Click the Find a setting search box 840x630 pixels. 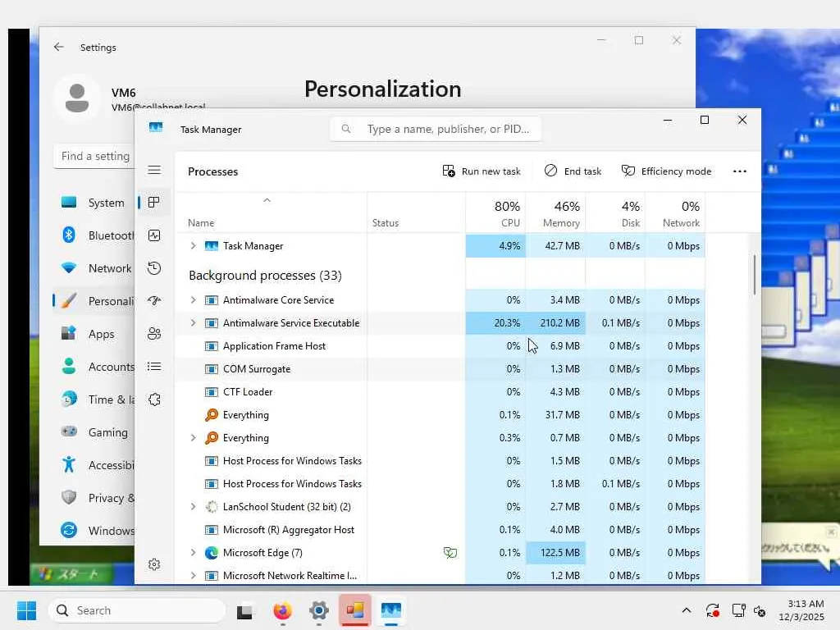[x=94, y=156]
